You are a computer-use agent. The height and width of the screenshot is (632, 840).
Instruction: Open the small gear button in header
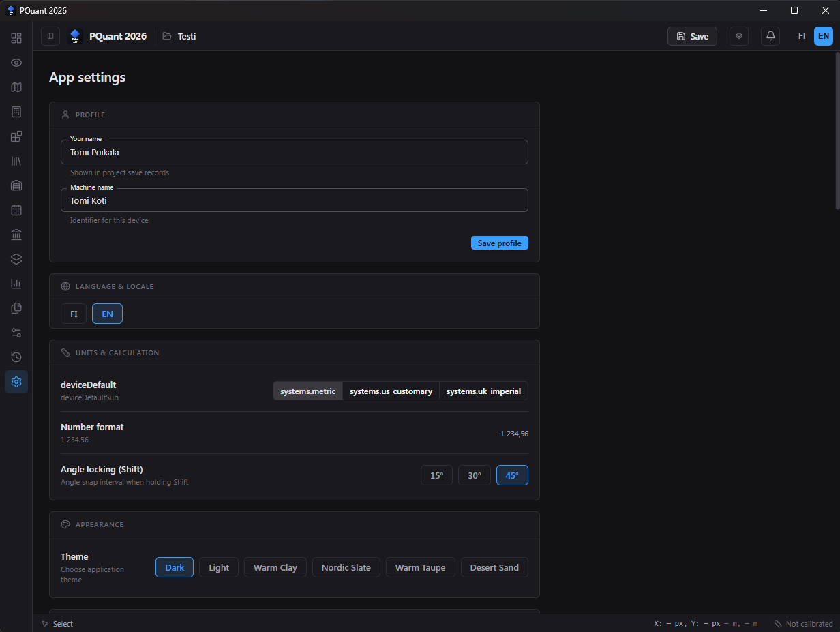tap(739, 36)
